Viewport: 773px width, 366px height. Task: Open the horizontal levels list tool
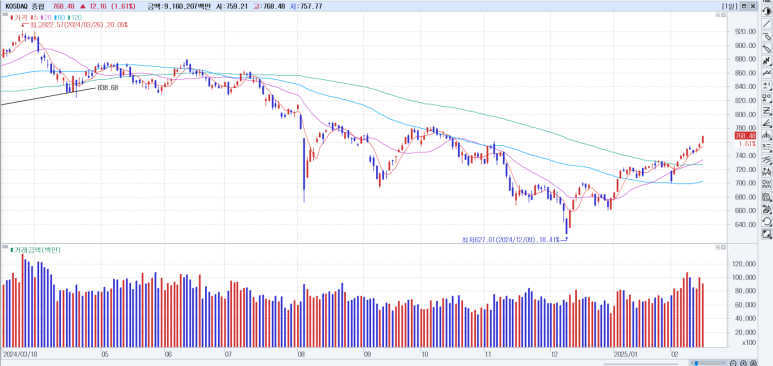click(767, 147)
